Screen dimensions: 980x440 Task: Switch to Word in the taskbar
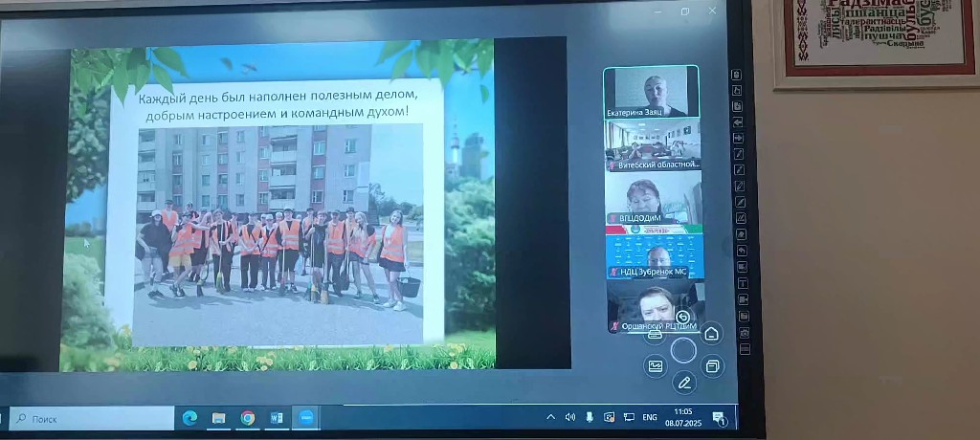click(278, 418)
